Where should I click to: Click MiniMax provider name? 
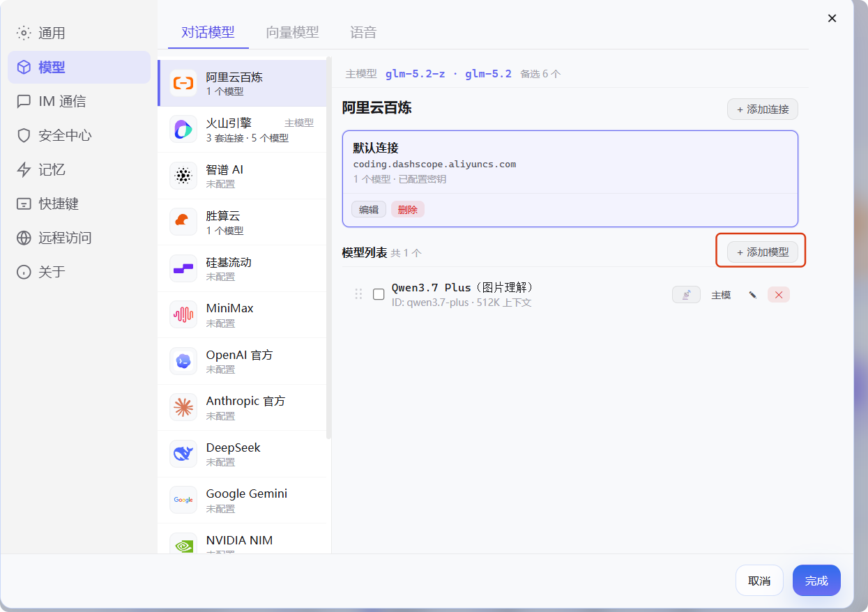[x=230, y=308]
